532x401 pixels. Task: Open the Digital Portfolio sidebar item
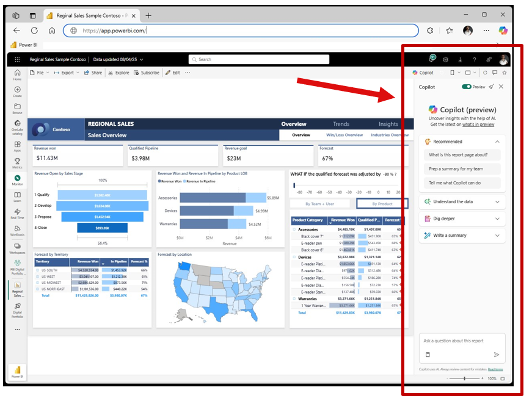[x=17, y=310]
